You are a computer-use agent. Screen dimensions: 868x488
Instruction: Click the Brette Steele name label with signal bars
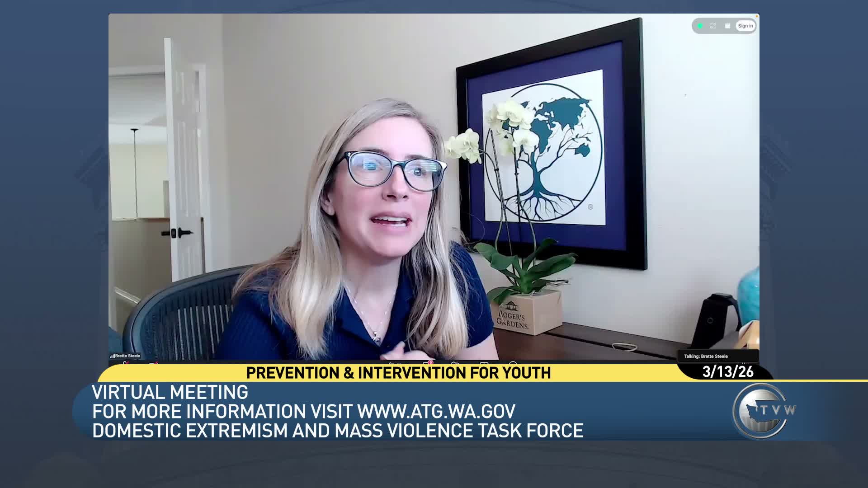[x=125, y=356]
